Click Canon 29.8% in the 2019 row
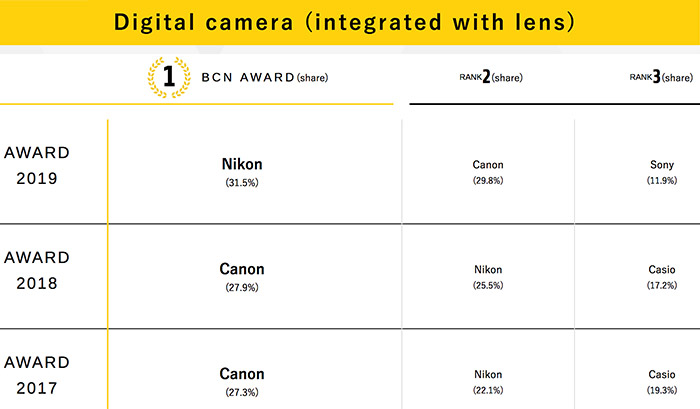The height and width of the screenshot is (409, 700). pos(488,172)
